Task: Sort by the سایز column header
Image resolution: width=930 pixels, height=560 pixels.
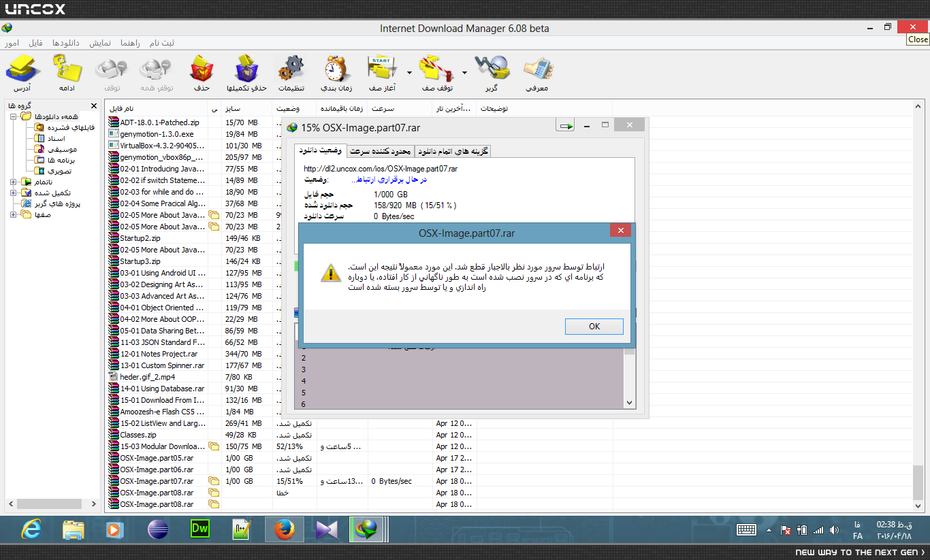Action: (248, 108)
